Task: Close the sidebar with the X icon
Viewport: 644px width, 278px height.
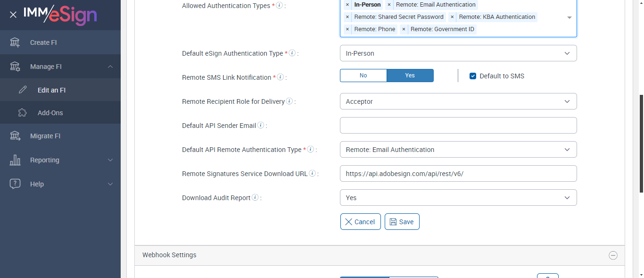Action: tap(13, 15)
